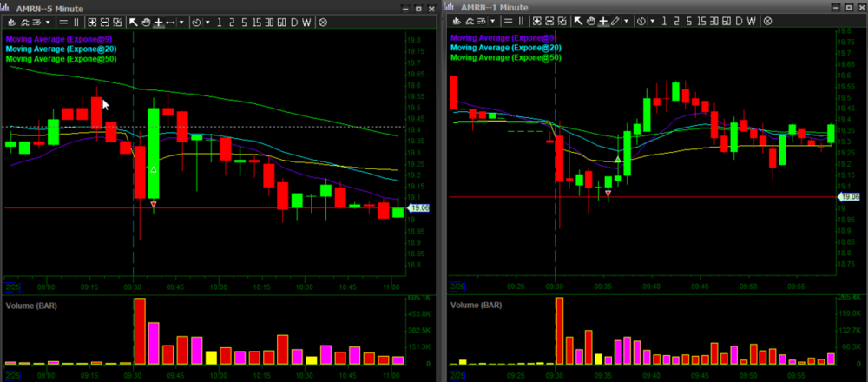Click the clock icon in the 1 Minute toolbar
The height and width of the screenshot is (382, 868).
641,22
